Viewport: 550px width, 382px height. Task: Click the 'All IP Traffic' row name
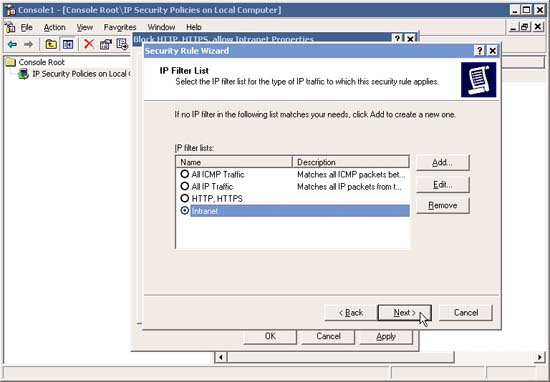point(212,187)
